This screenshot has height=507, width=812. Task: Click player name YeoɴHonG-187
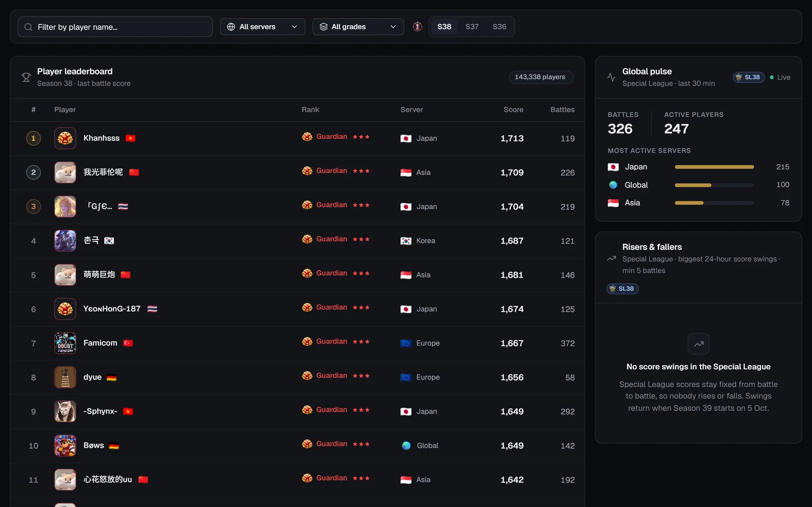(112, 309)
